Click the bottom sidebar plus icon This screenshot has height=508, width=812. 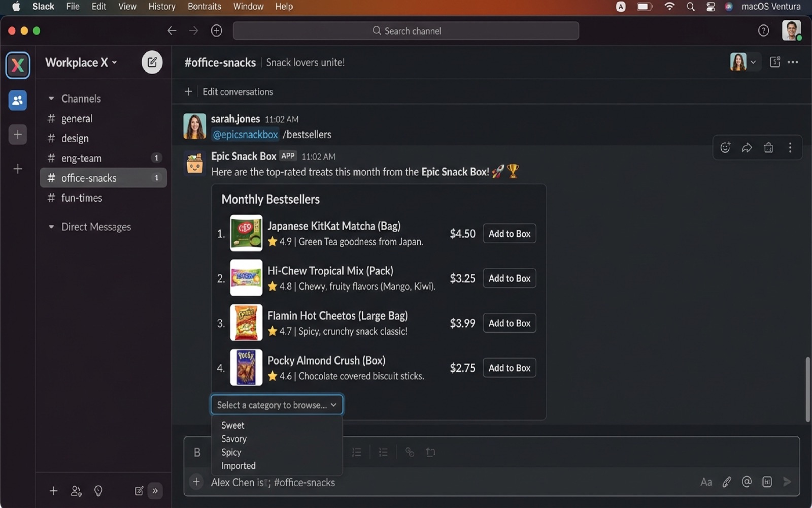(x=53, y=491)
